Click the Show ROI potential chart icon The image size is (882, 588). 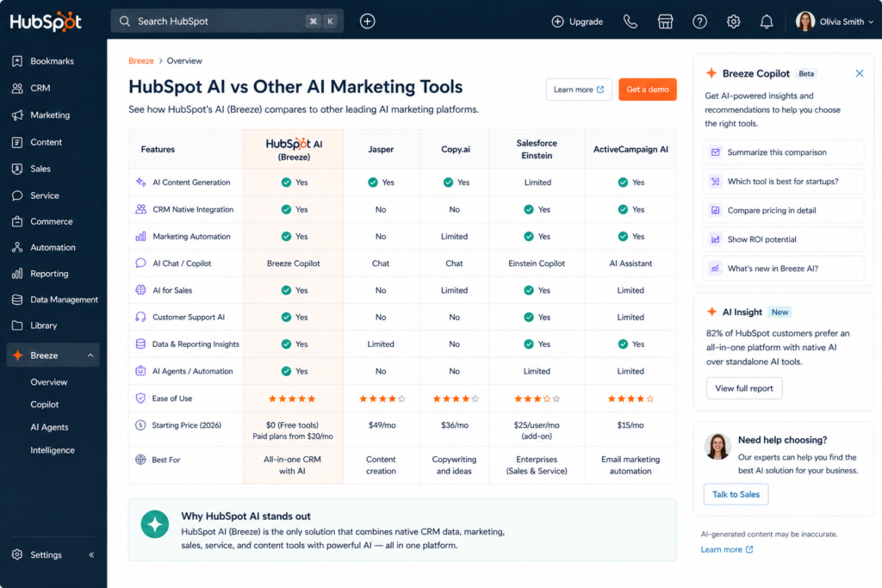point(716,239)
